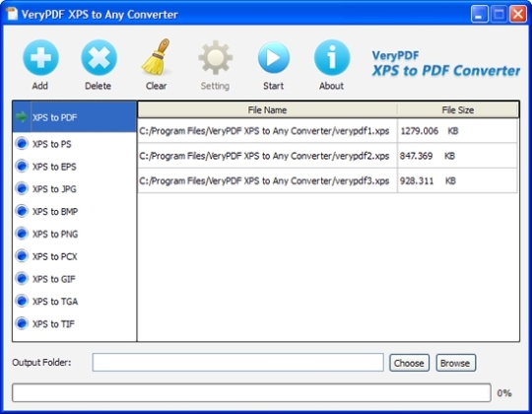Click the 928.311 KB size cell
Screen dimensions: 532x414
(x=457, y=180)
